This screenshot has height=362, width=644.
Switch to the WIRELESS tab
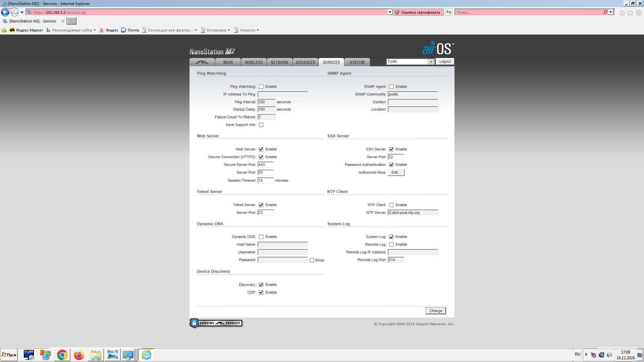[x=254, y=62]
